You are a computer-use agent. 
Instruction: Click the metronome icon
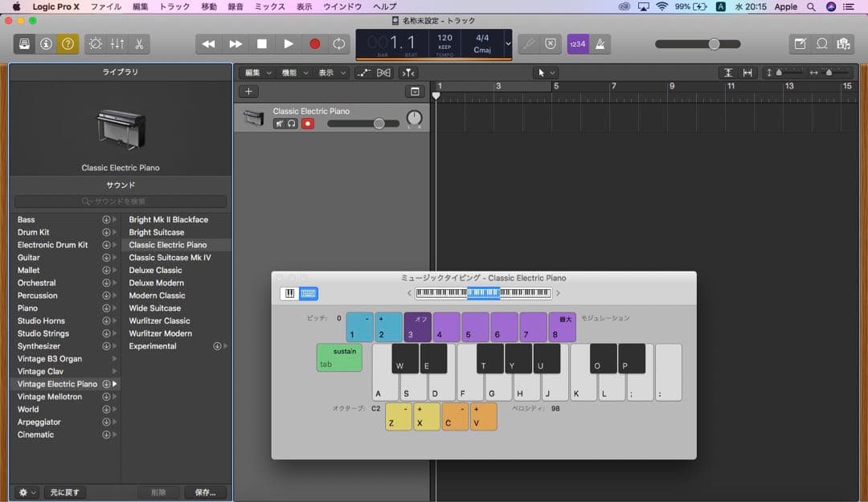(600, 44)
